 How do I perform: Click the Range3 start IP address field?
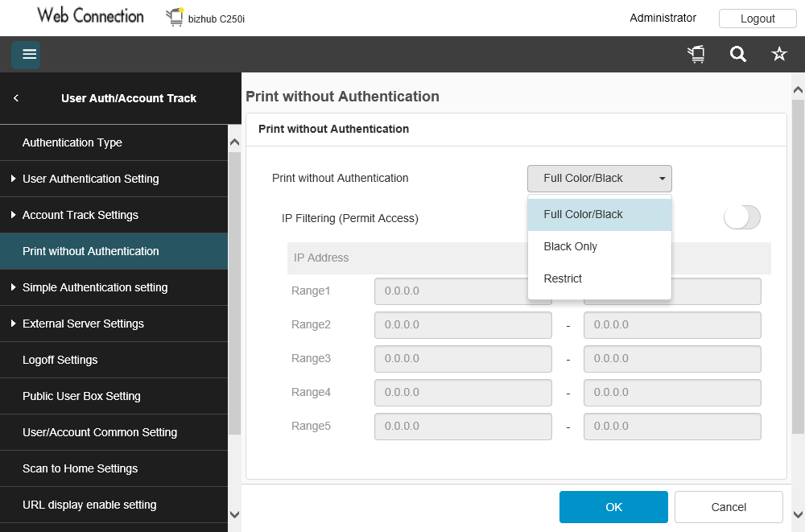click(463, 359)
